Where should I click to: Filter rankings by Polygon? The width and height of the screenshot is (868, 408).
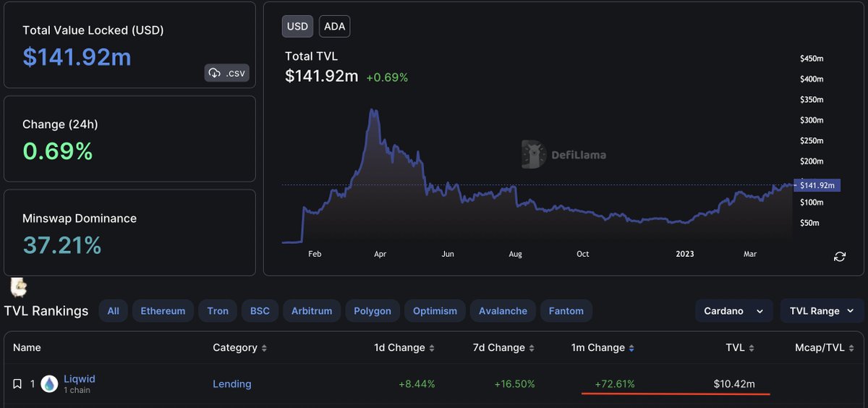[373, 311]
